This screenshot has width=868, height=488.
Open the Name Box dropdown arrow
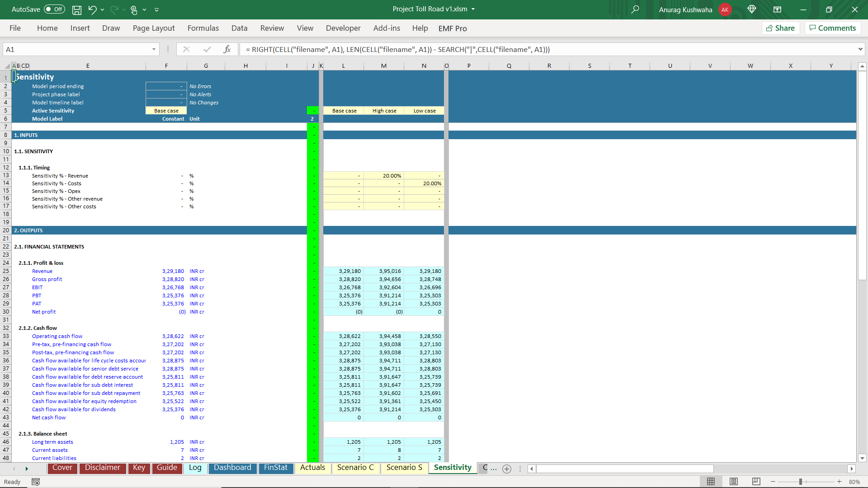pyautogui.click(x=154, y=49)
